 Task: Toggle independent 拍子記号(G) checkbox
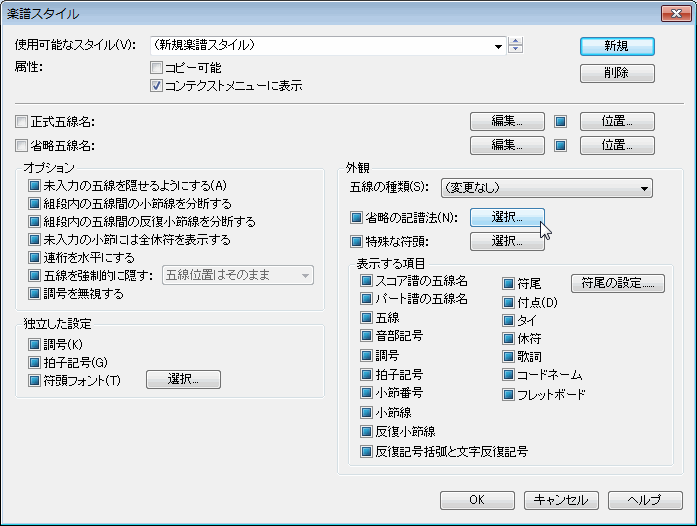click(34, 362)
